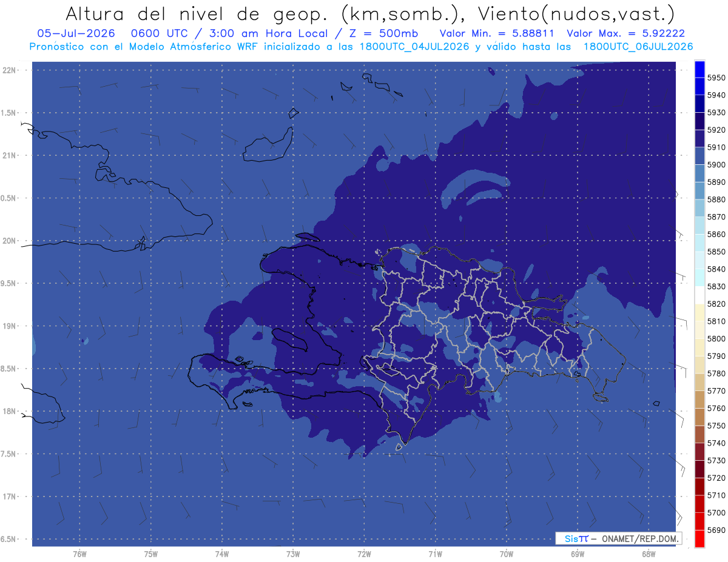Pick the swatch between 5900 and 5910

click(x=699, y=156)
